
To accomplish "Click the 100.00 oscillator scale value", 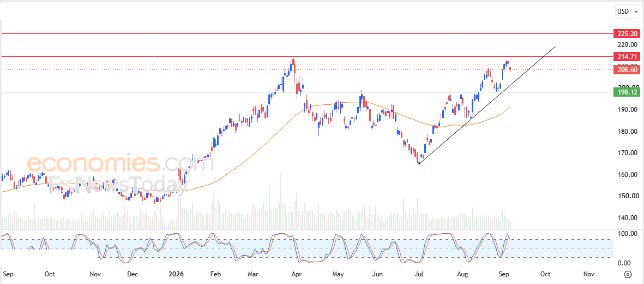I will click(x=627, y=234).
